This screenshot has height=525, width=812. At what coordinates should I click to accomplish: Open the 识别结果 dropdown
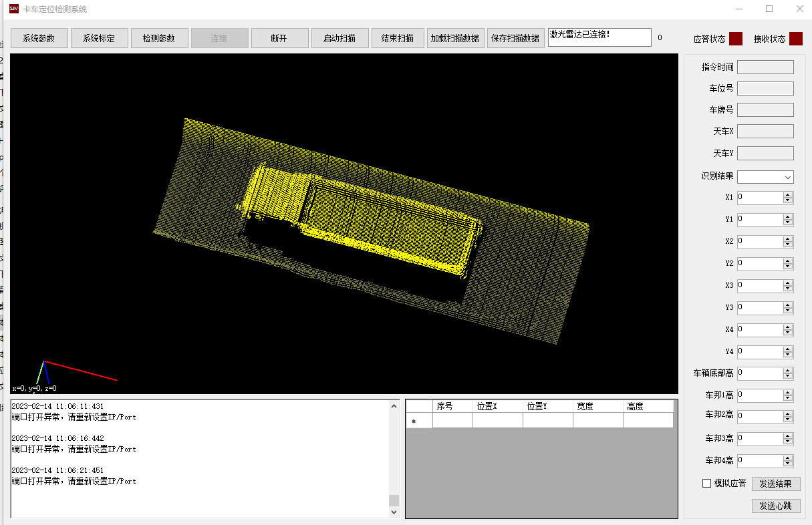click(766, 177)
